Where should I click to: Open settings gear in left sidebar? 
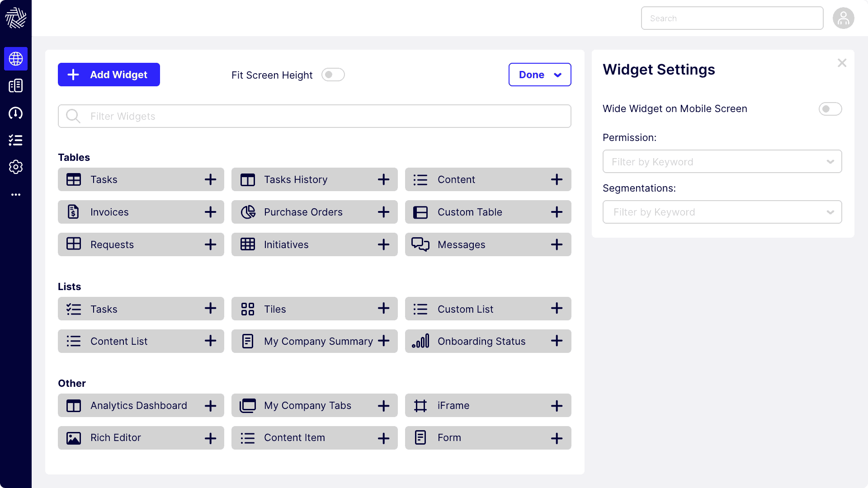pyautogui.click(x=16, y=167)
